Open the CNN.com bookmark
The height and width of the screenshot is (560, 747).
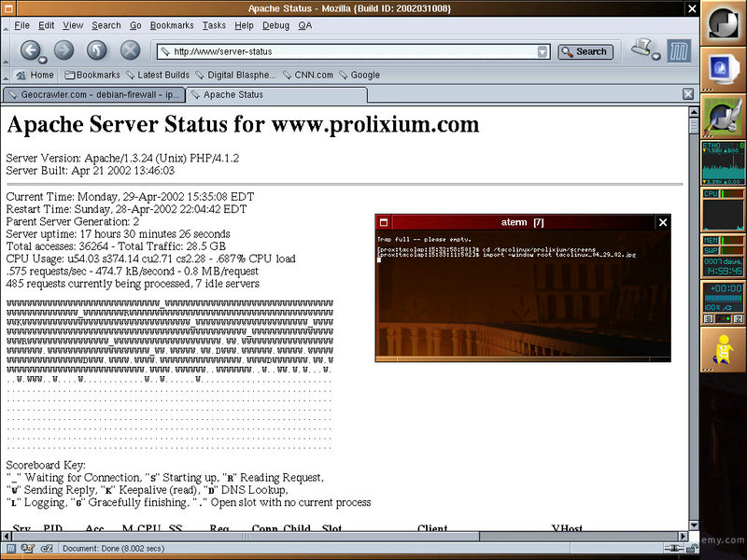pos(308,75)
